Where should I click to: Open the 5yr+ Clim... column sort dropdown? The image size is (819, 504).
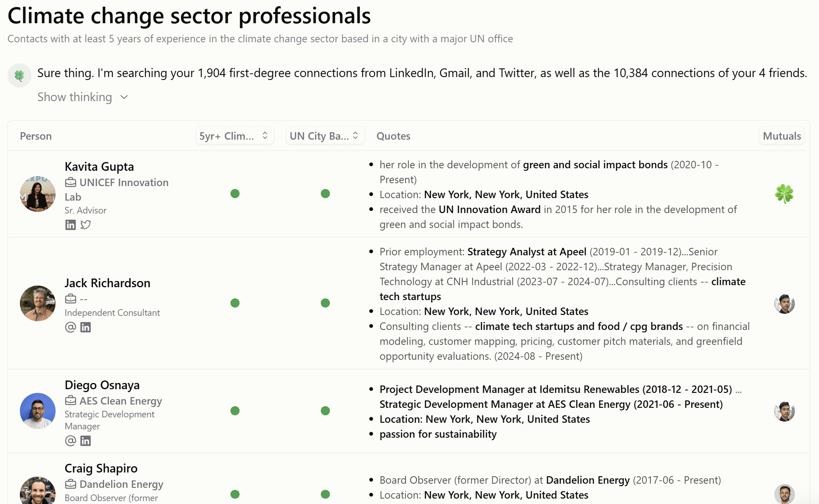[x=235, y=136]
